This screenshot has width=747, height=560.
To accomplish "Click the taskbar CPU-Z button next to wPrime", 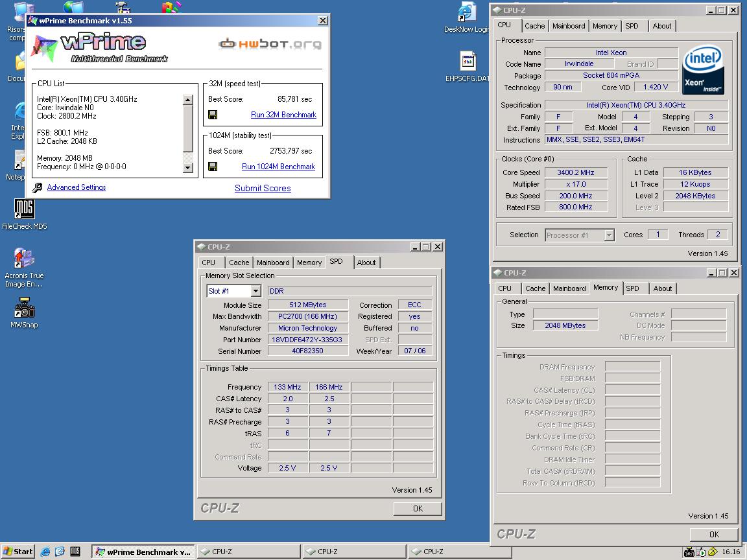I will [248, 552].
